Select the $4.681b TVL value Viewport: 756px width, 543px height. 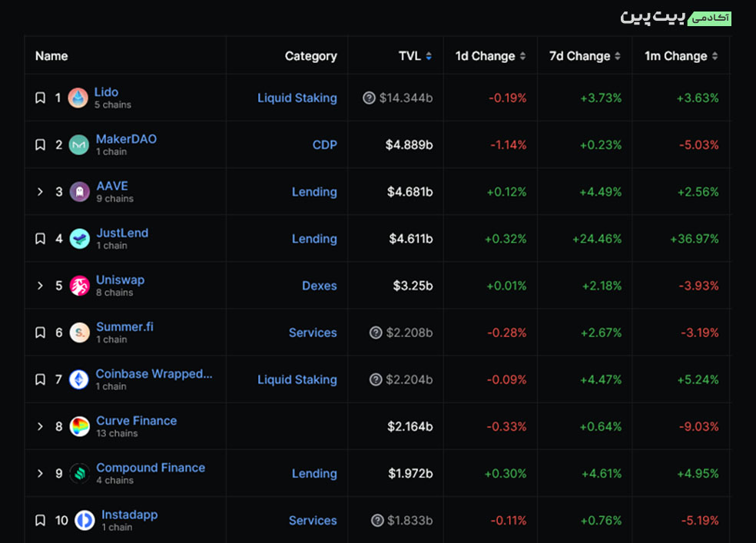[409, 192]
